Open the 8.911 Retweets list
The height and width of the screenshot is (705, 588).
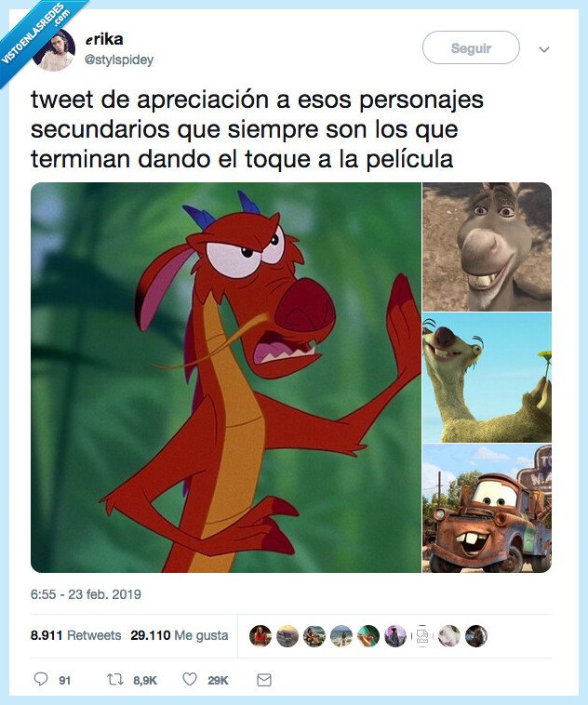pos(76,635)
